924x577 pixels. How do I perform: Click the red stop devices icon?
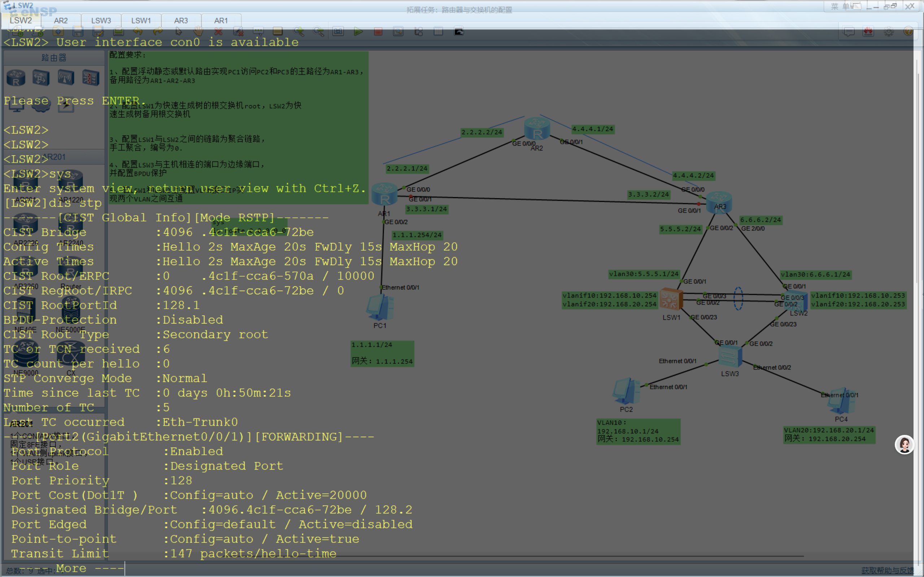tap(378, 32)
